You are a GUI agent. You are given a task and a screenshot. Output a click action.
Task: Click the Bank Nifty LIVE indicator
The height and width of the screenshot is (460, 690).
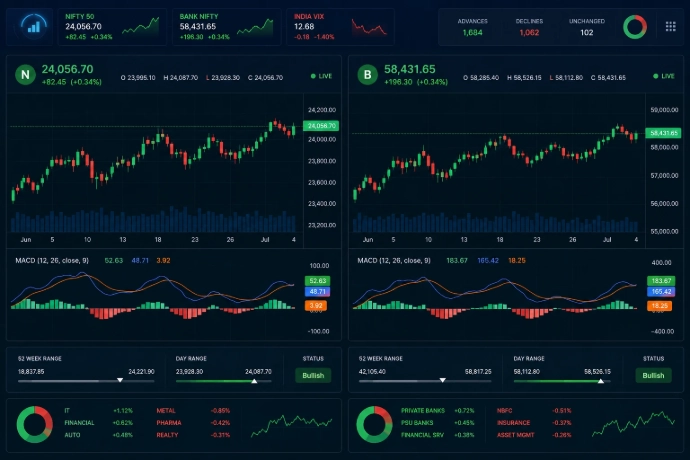point(664,76)
